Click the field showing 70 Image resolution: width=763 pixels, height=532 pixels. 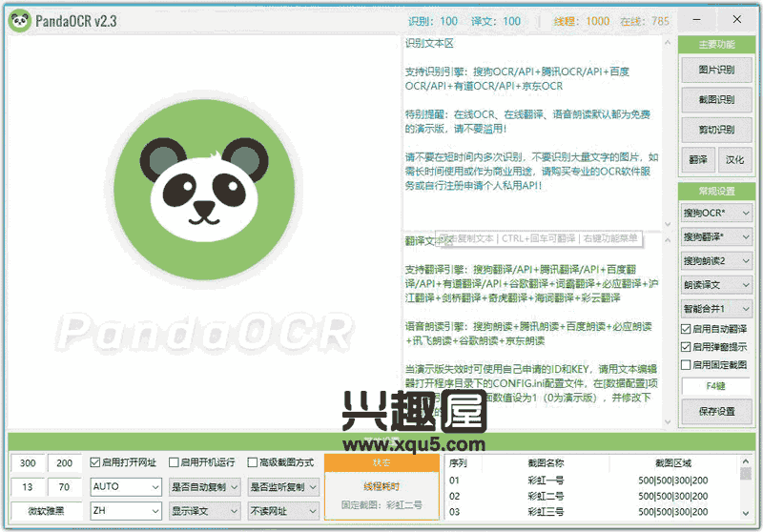tap(64, 487)
